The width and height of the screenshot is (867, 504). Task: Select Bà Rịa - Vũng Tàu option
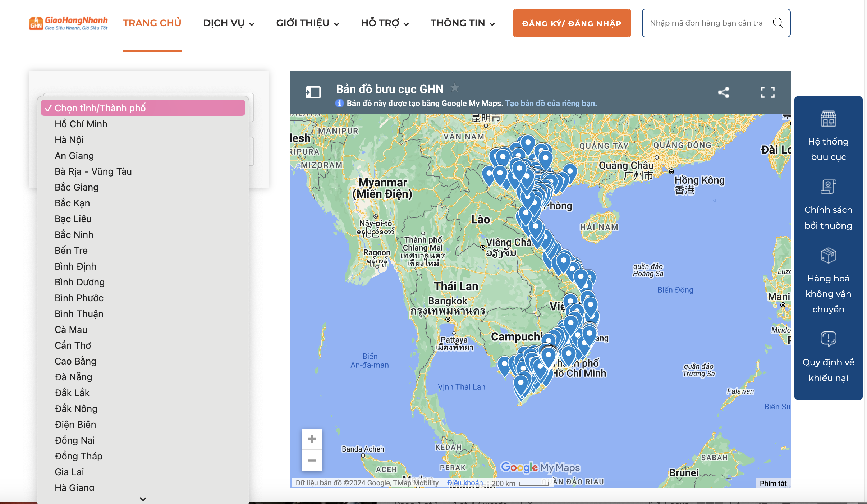tap(143, 171)
